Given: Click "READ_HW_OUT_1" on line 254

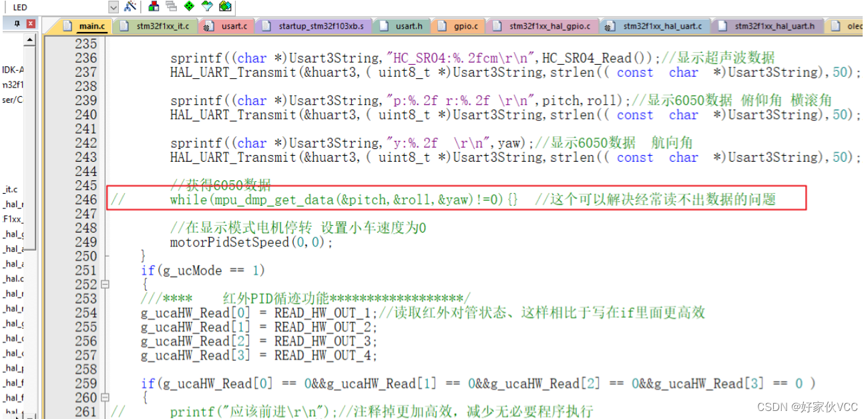Looking at the screenshot, I should (322, 313).
